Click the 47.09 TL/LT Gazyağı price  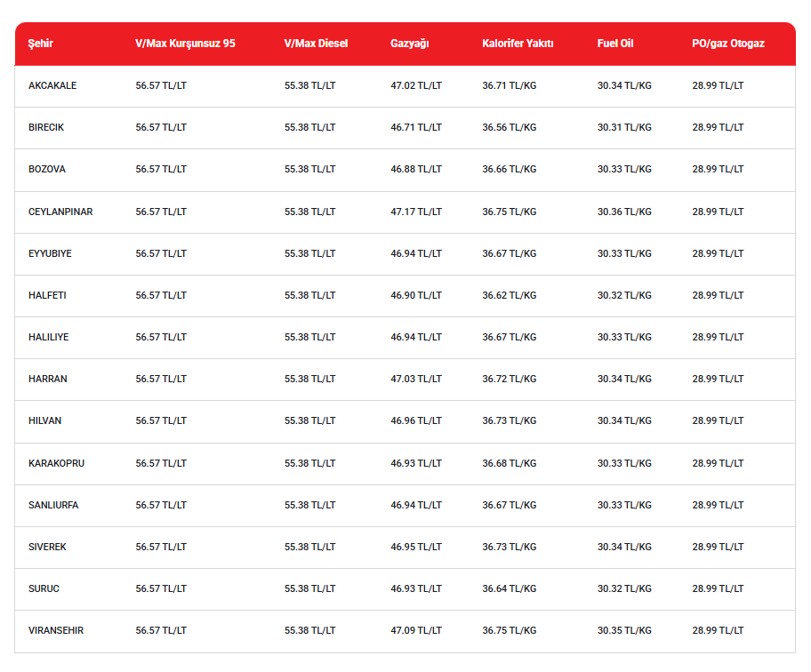416,630
